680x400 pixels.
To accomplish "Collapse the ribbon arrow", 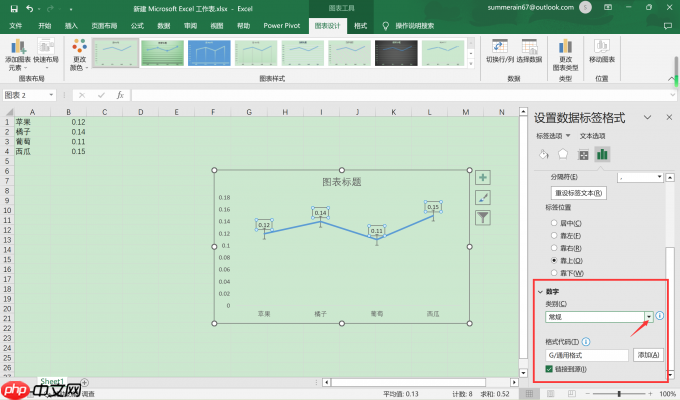I will coord(671,79).
